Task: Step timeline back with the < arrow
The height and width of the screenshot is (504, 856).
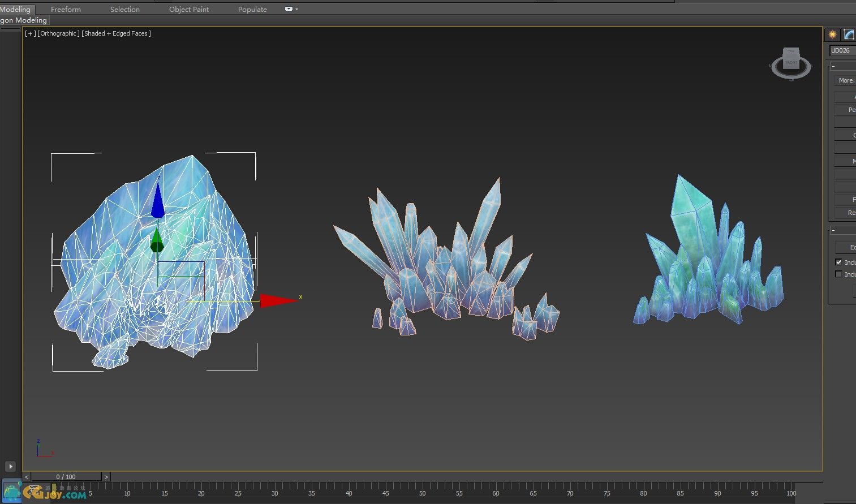Action: (x=27, y=477)
